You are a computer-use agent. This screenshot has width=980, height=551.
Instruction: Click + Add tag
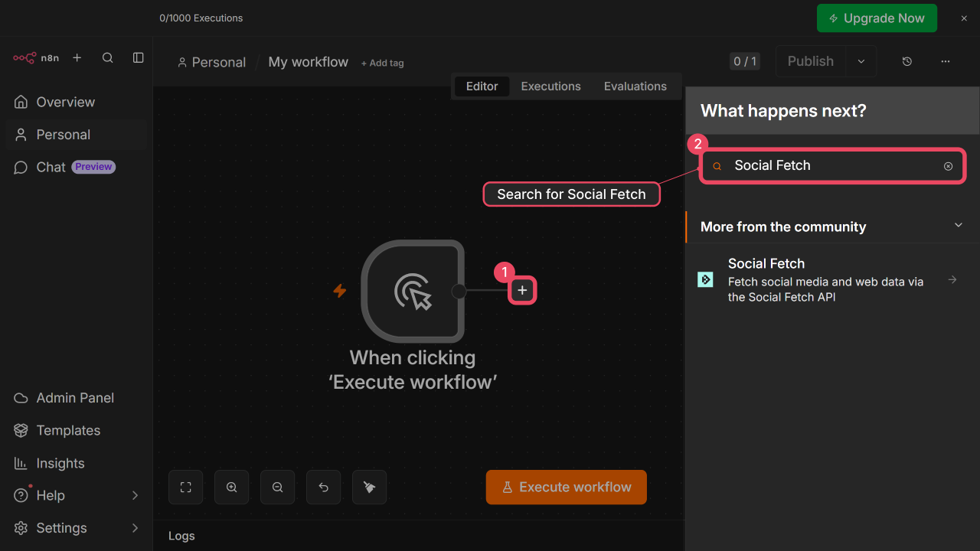point(382,63)
